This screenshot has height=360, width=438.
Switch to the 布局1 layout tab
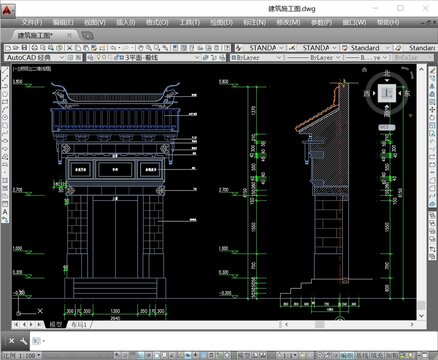click(x=79, y=324)
